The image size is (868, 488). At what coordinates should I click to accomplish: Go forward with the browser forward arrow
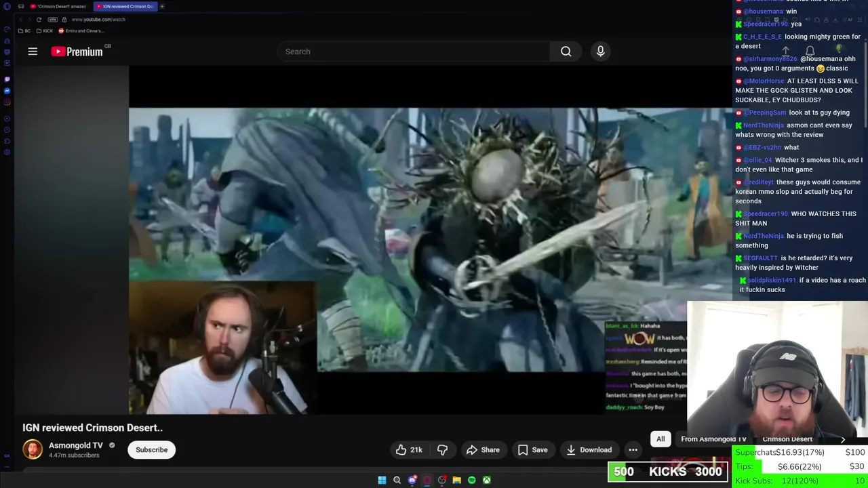coord(29,20)
